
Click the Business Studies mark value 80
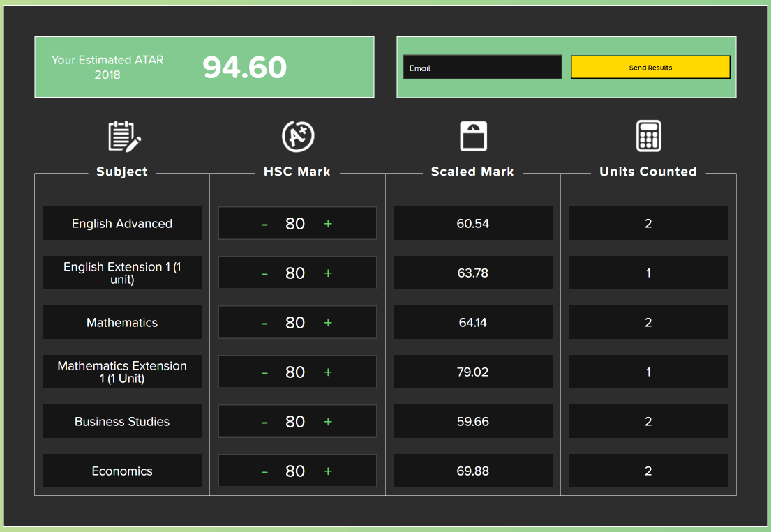click(295, 422)
